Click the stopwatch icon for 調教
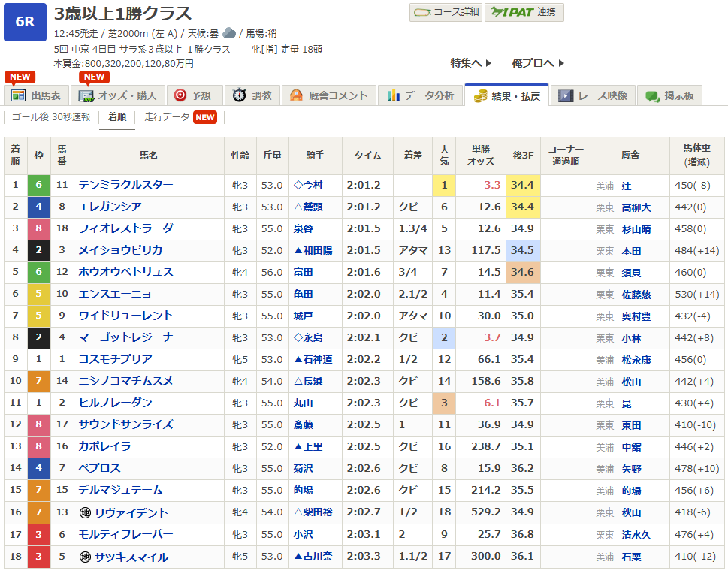 click(239, 95)
